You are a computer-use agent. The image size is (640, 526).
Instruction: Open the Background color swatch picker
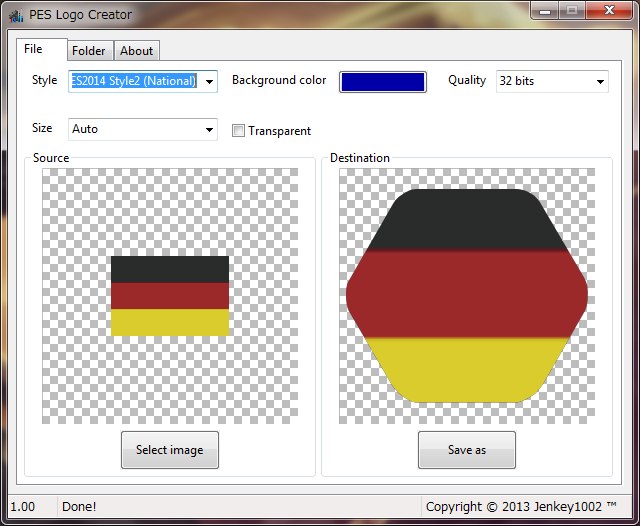tap(383, 82)
